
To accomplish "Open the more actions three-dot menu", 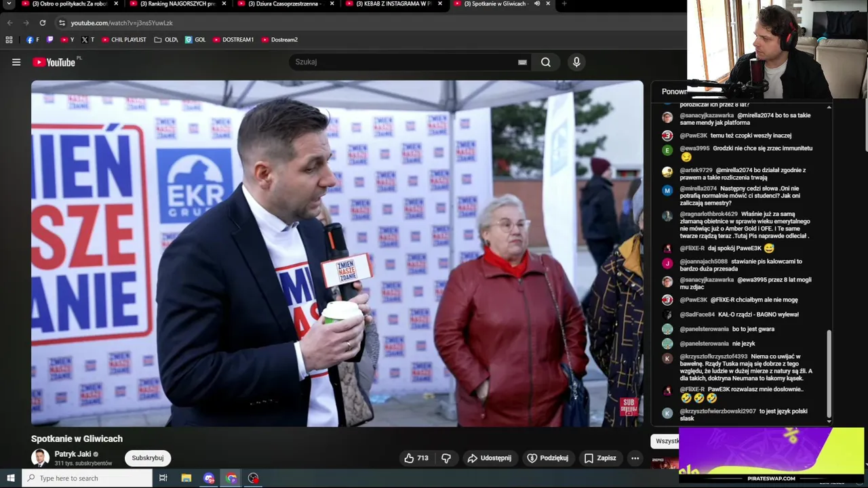I will (x=635, y=458).
